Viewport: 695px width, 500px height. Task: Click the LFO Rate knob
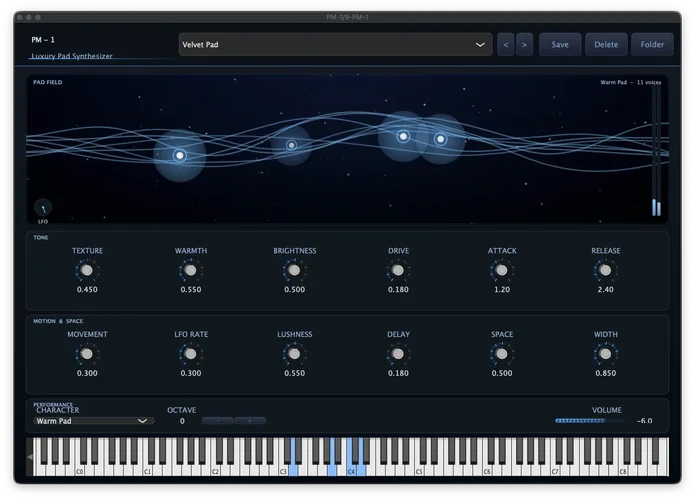pyautogui.click(x=191, y=354)
